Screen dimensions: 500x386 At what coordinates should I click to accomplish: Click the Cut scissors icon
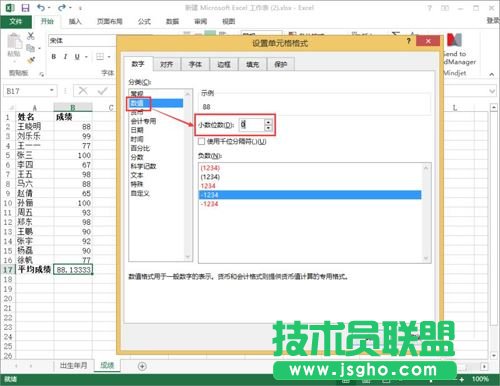tap(30, 36)
